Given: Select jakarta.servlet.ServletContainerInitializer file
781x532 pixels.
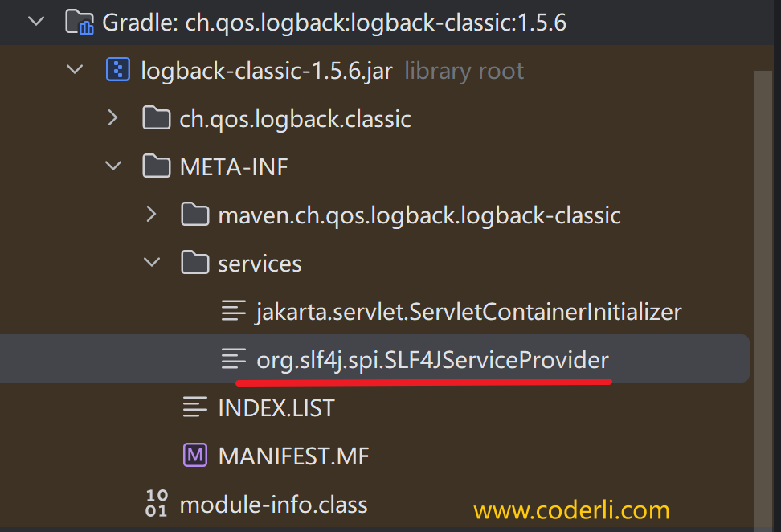Looking at the screenshot, I should pos(468,312).
